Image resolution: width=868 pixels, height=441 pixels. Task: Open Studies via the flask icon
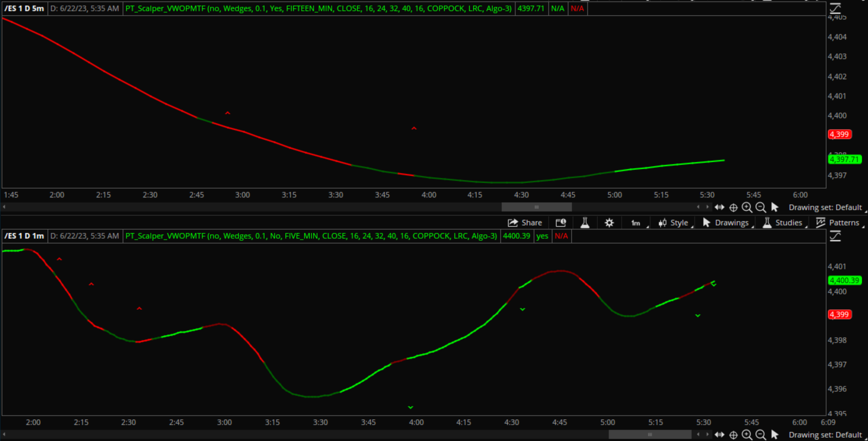(x=767, y=223)
